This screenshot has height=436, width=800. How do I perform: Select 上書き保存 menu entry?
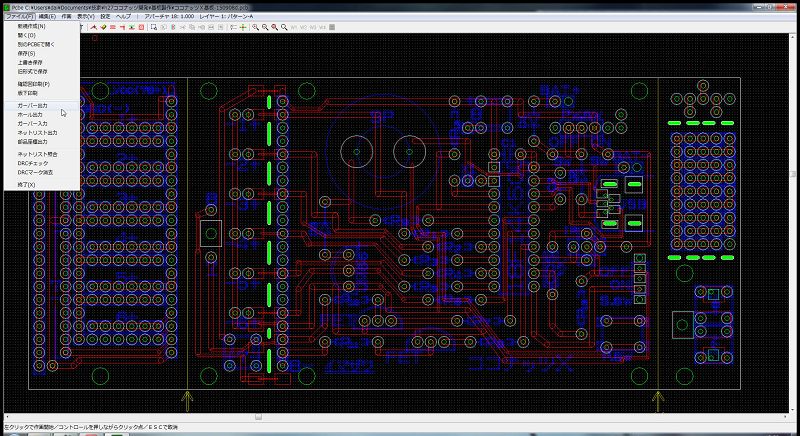(30, 62)
